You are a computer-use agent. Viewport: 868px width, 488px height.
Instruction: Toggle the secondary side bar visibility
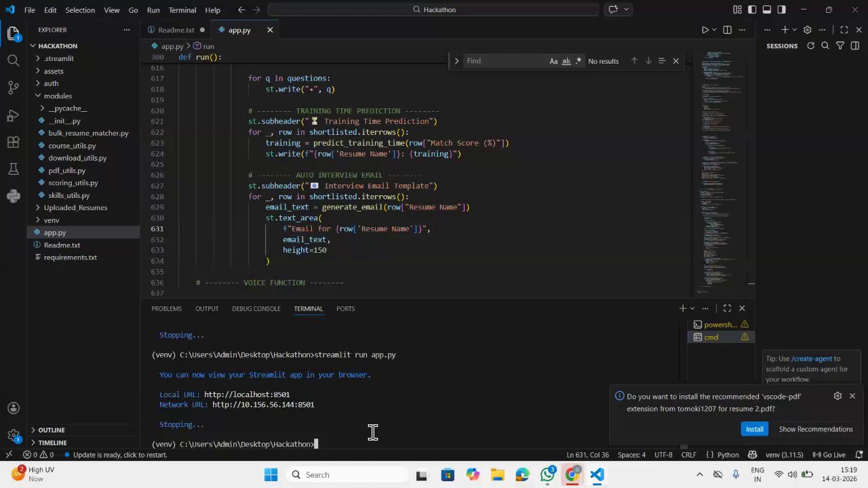pos(782,9)
